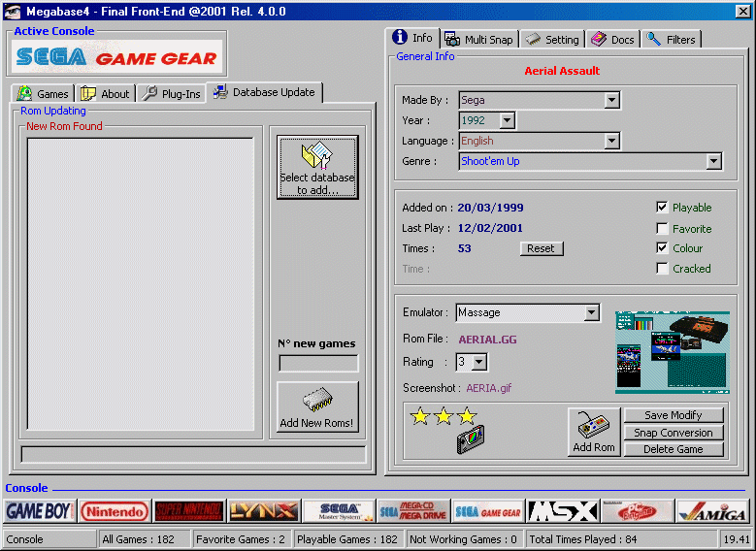Close the Megabase4 window
Screen dimensions: 756x551
[743, 11]
